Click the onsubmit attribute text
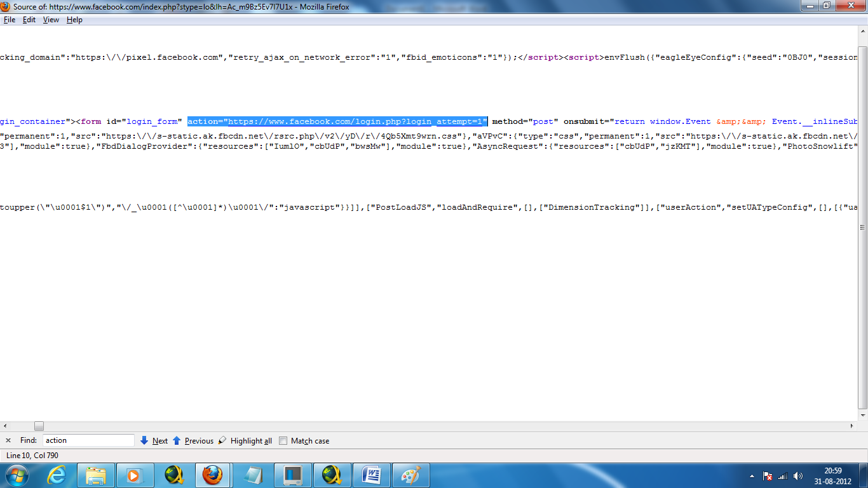The width and height of the screenshot is (868, 488). pyautogui.click(x=712, y=121)
